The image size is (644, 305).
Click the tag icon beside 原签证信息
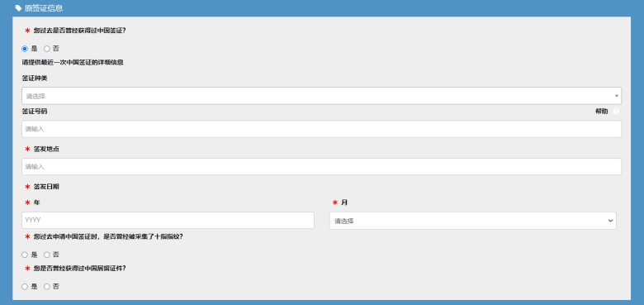click(18, 8)
